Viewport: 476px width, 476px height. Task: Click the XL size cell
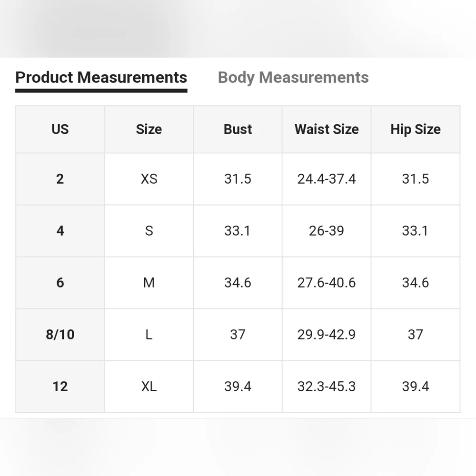(149, 387)
